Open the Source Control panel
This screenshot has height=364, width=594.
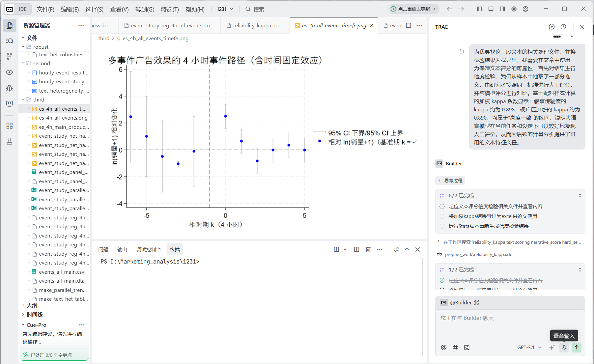(10, 57)
